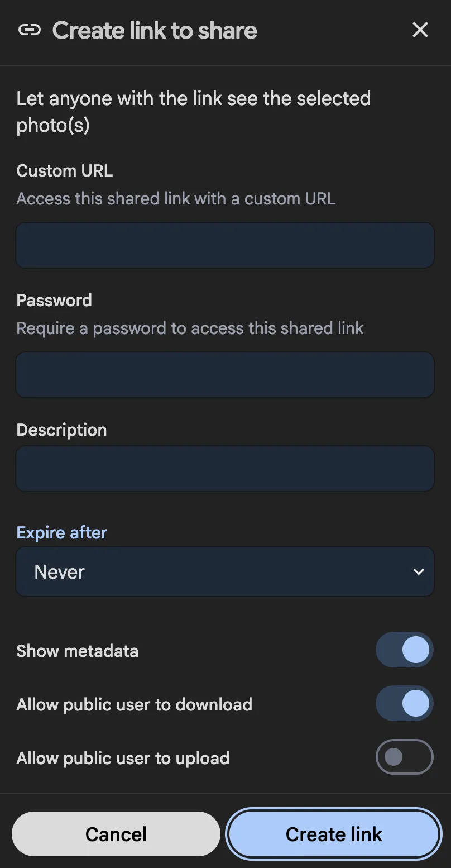The width and height of the screenshot is (451, 868).
Task: Click the X icon to dismiss the dialog
Action: pyautogui.click(x=420, y=30)
